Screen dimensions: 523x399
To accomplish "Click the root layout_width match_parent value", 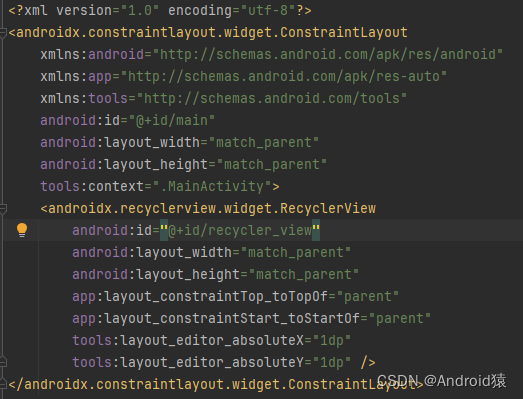I will pos(264,142).
